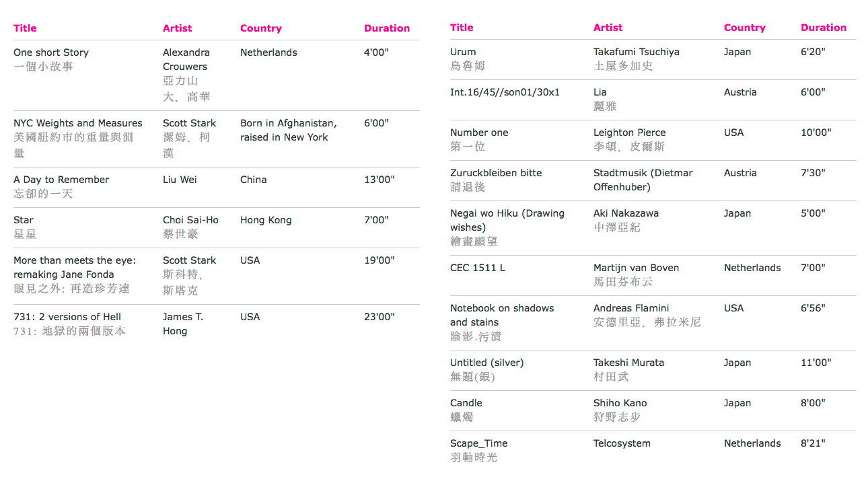Click artist Takeshi Murata

(x=628, y=363)
